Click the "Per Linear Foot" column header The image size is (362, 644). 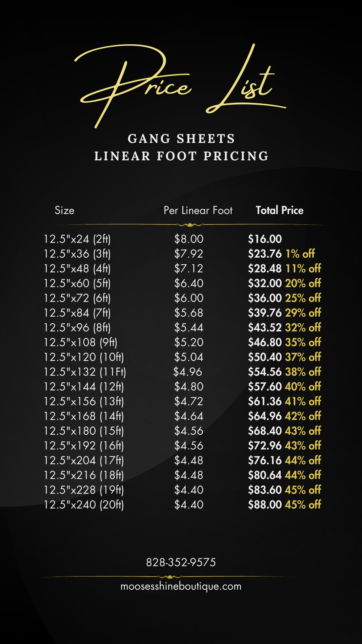tap(198, 210)
